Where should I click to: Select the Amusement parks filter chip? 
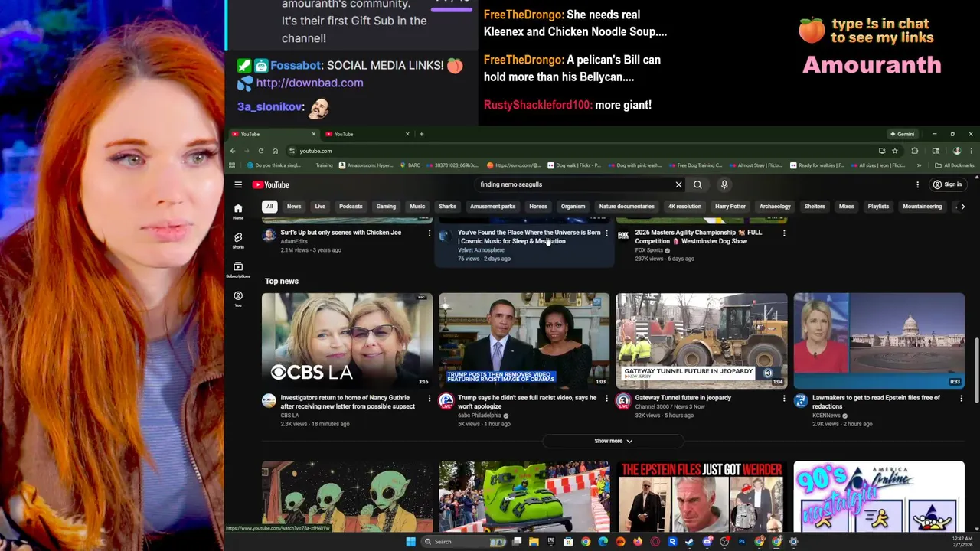(x=492, y=206)
